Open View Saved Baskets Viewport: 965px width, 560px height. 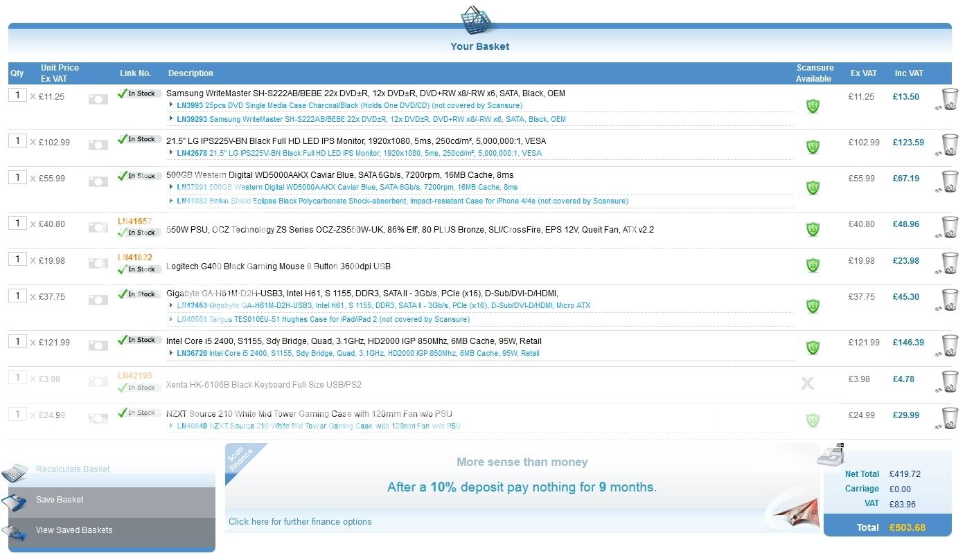coord(73,530)
